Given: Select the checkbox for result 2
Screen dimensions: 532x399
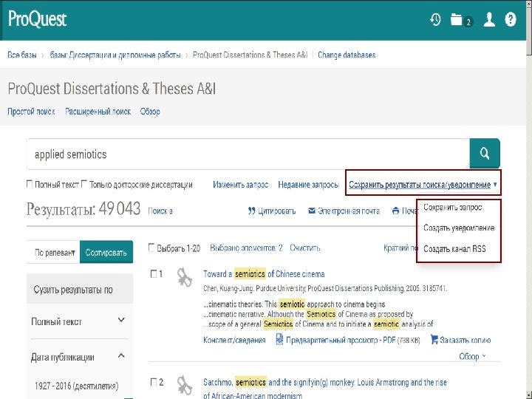Looking at the screenshot, I should (154, 382).
